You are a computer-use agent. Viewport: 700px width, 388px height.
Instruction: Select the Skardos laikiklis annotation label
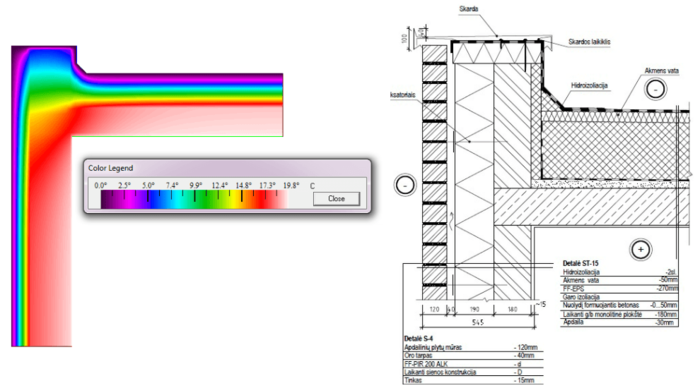(589, 42)
